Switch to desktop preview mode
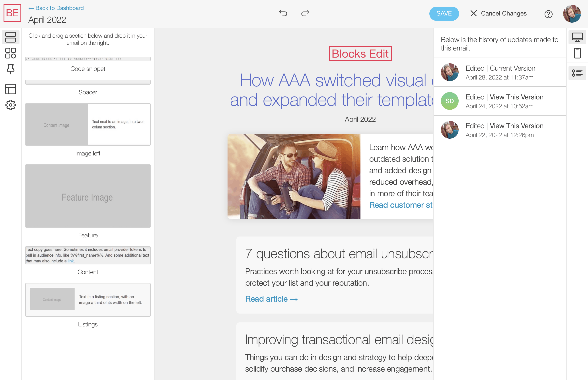588x380 pixels. coord(577,37)
